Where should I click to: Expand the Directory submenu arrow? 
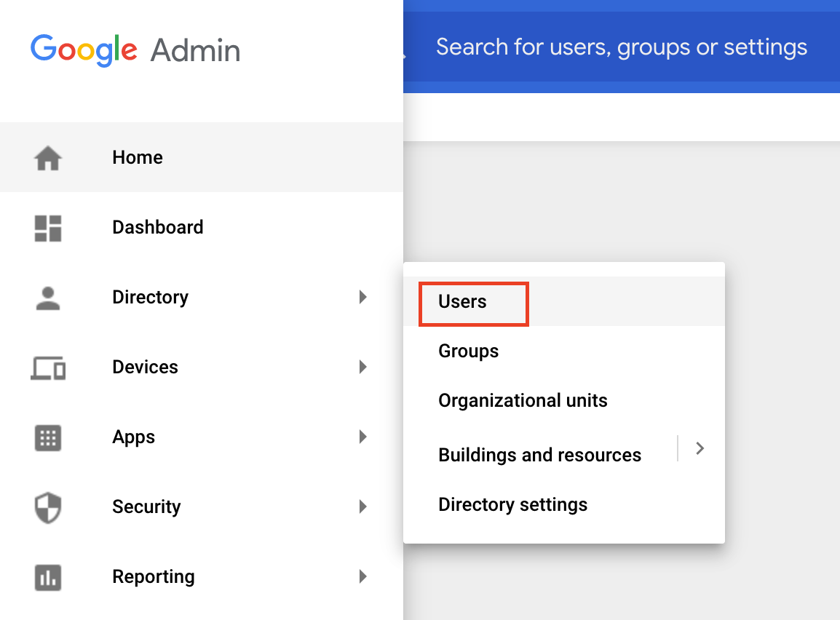click(x=362, y=297)
